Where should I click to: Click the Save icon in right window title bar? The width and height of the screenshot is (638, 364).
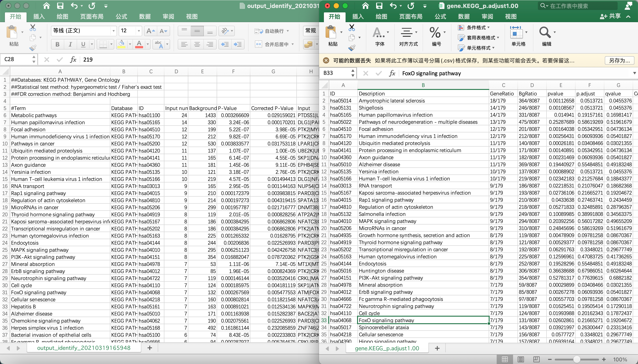coord(379,6)
